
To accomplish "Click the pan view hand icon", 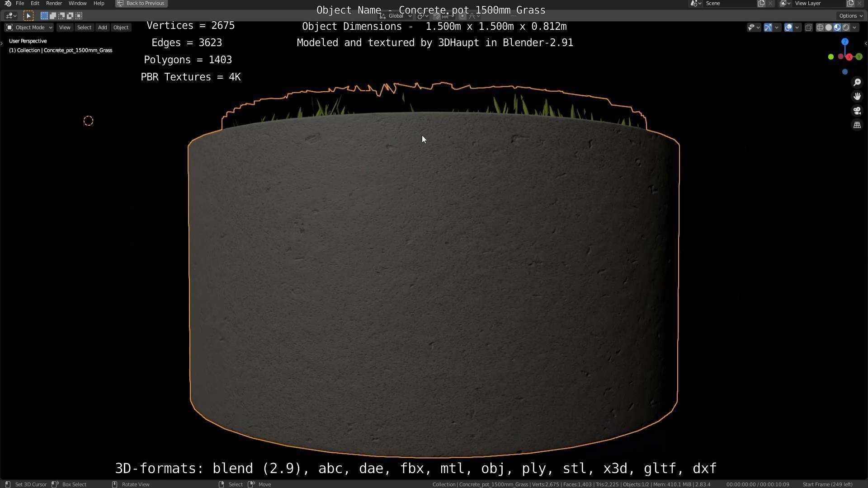I will (x=857, y=96).
